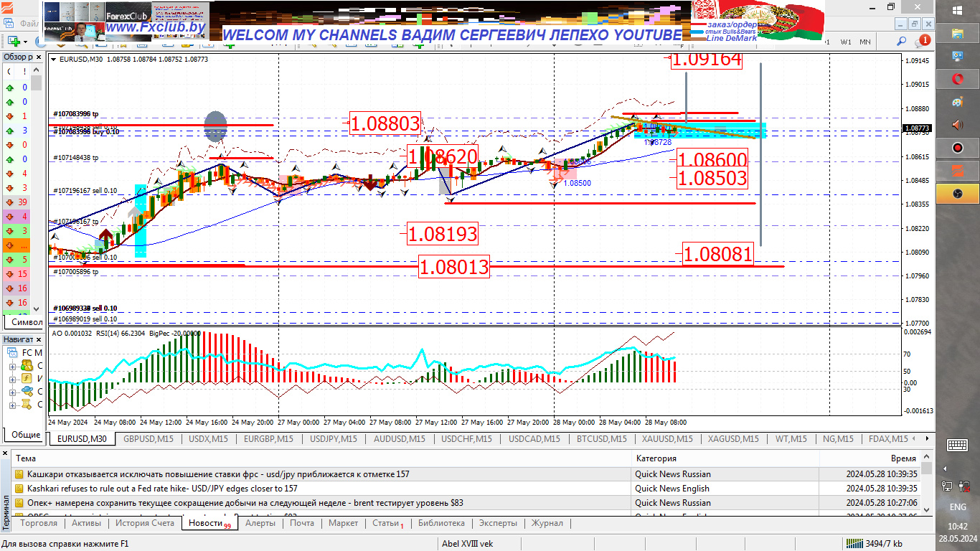
Task: Open the chart search magnifier icon
Action: coord(901,42)
